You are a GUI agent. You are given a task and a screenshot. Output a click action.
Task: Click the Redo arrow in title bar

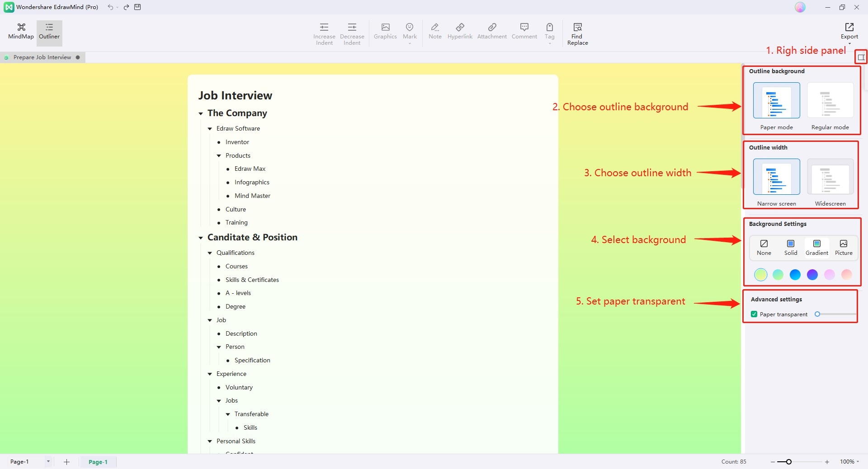pyautogui.click(x=126, y=7)
